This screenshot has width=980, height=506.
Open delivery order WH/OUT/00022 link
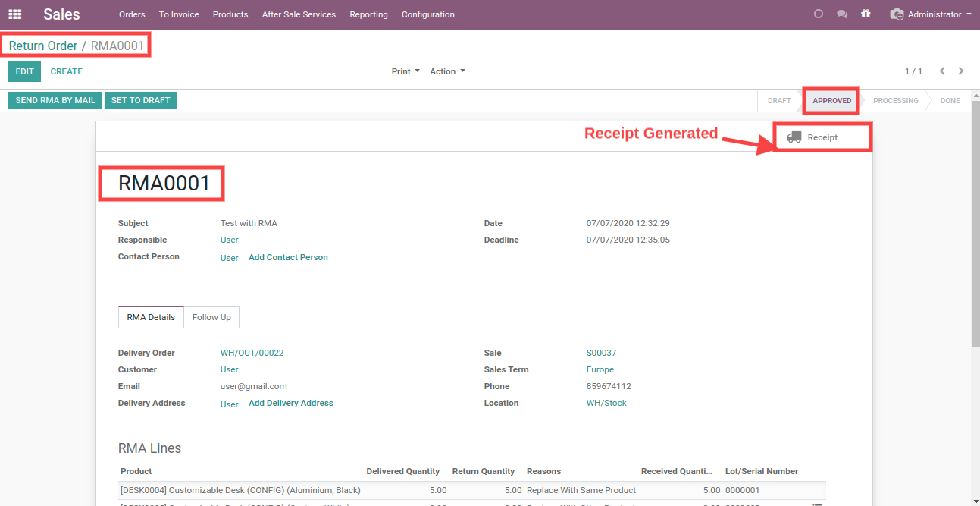pyautogui.click(x=252, y=353)
